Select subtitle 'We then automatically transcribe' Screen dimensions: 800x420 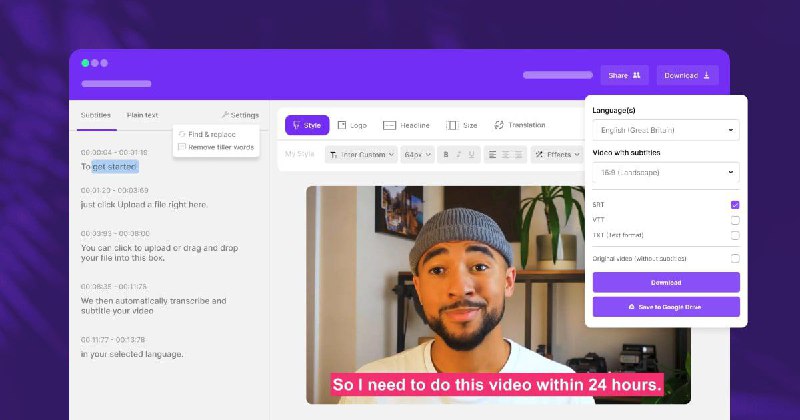[x=153, y=306]
